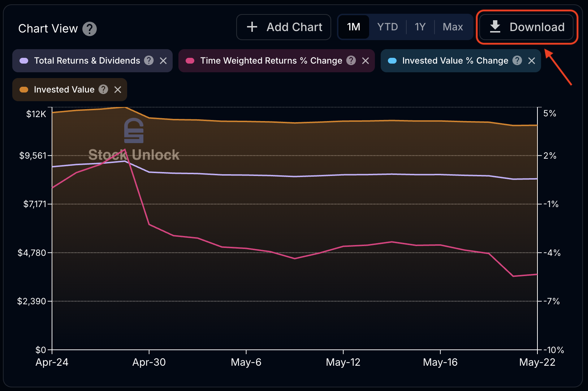The width and height of the screenshot is (588, 391).
Task: Remove the Invested Value series
Action: click(117, 89)
